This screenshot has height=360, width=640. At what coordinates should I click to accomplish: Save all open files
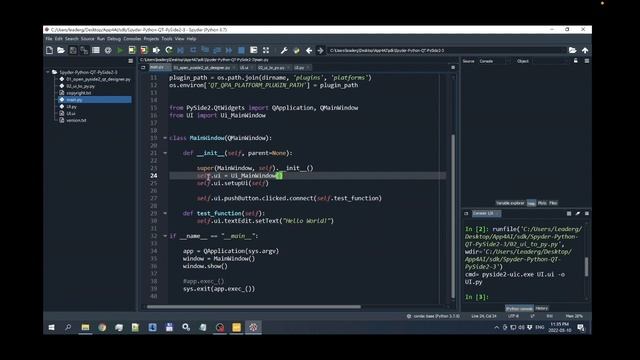(x=84, y=50)
